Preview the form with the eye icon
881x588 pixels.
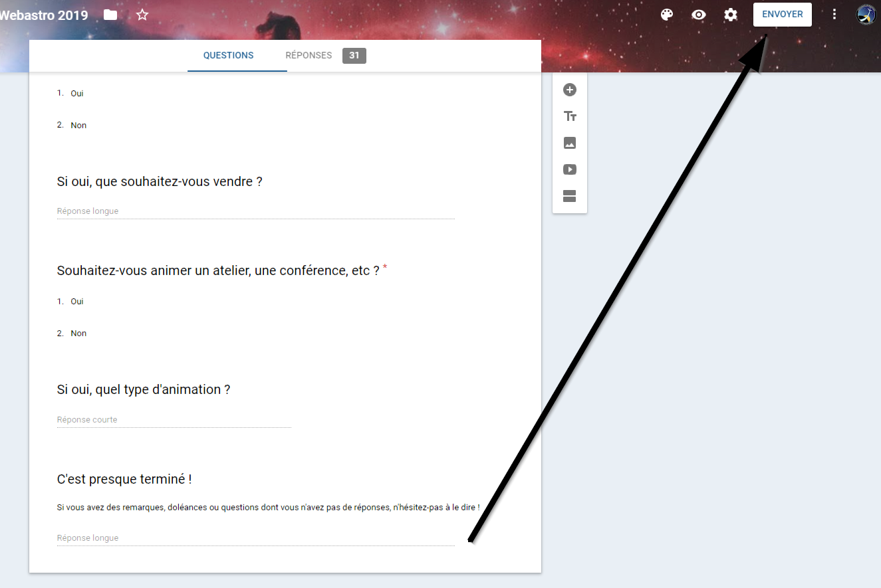[x=699, y=15]
